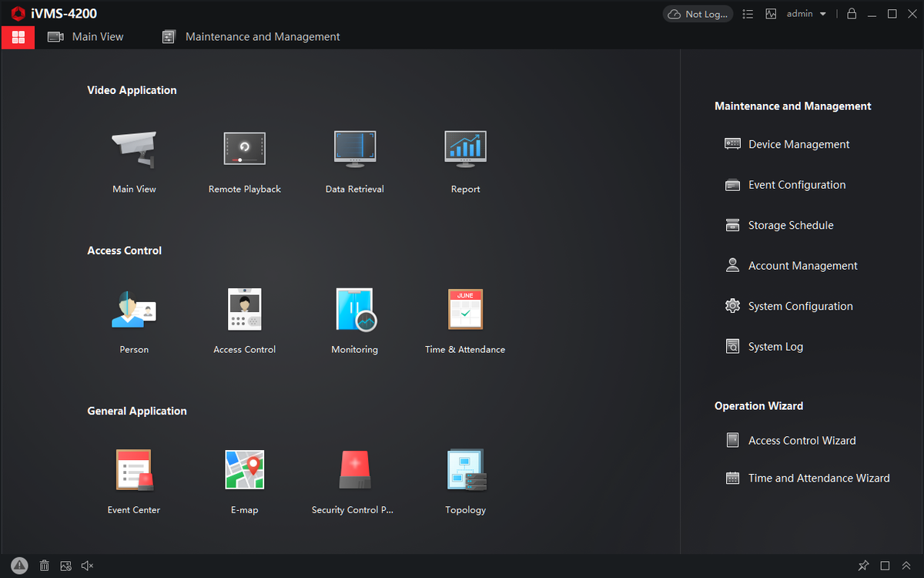924x578 pixels.
Task: Click the Time and Attendance Wizard icon
Action: [732, 478]
